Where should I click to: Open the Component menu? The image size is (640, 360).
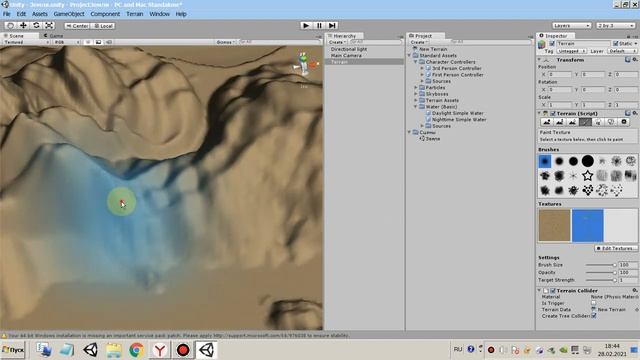[105, 14]
